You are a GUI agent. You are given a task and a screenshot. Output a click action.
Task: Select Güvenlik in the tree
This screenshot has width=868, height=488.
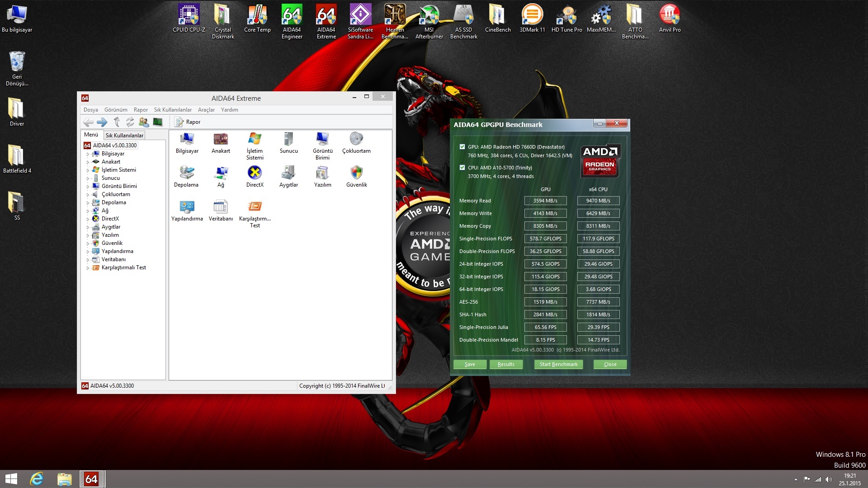(x=112, y=243)
